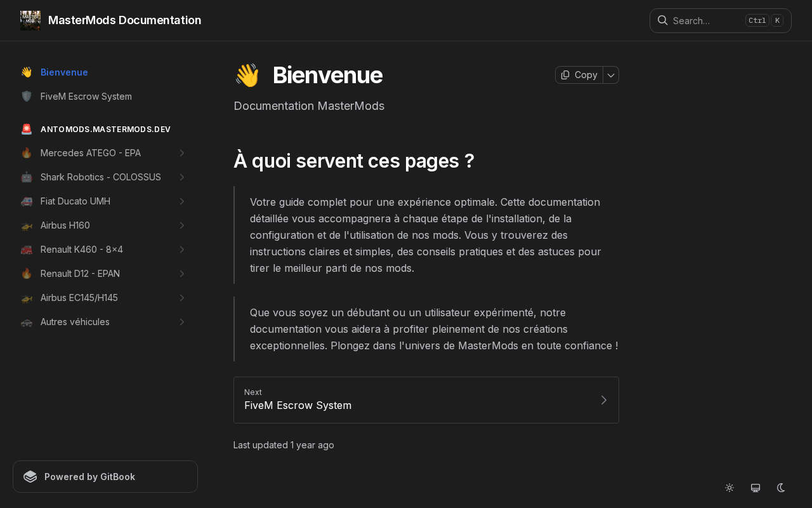Click the robot icon beside Shark Robotics
This screenshot has height=508, width=812.
click(26, 177)
